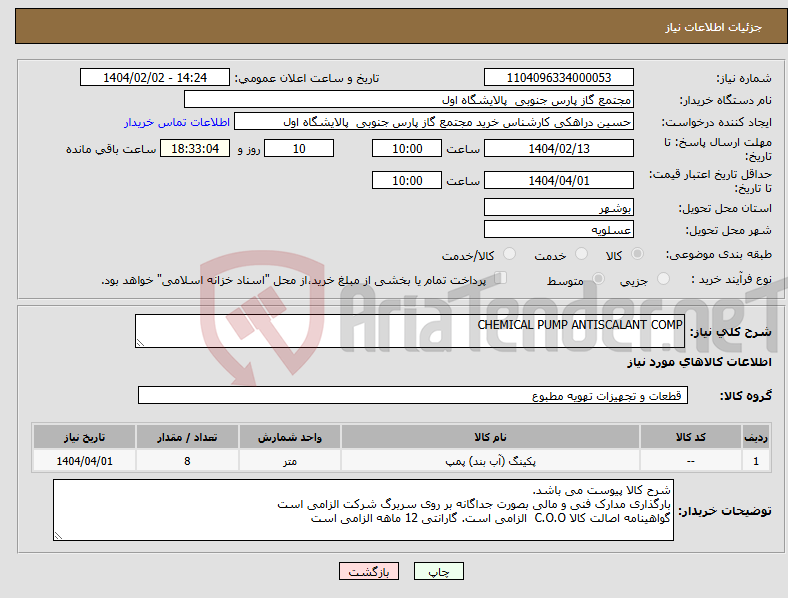The image size is (788, 598).
Task: Click the response deadline date 1404/02/13
Action: (558, 148)
